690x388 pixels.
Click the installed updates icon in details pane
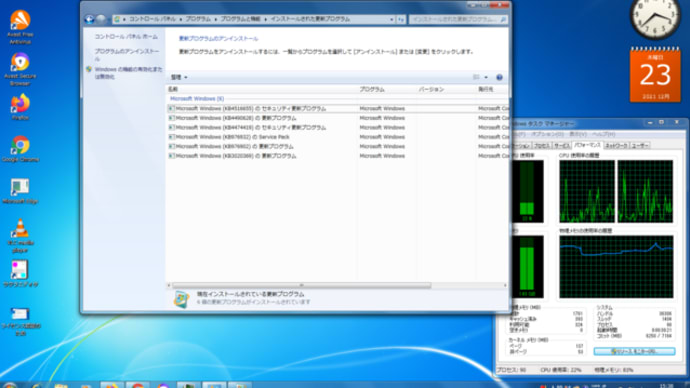click(x=181, y=299)
